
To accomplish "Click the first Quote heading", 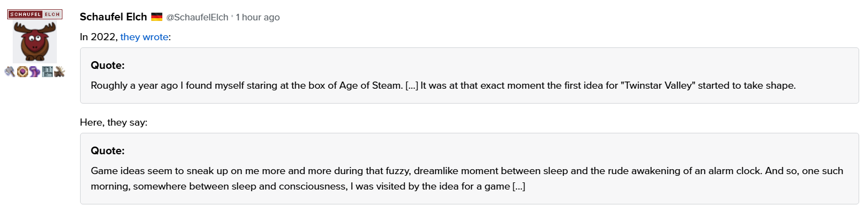I will 108,65.
